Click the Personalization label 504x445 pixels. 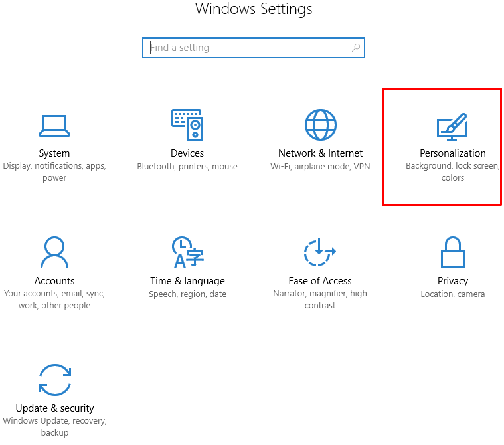[453, 153]
